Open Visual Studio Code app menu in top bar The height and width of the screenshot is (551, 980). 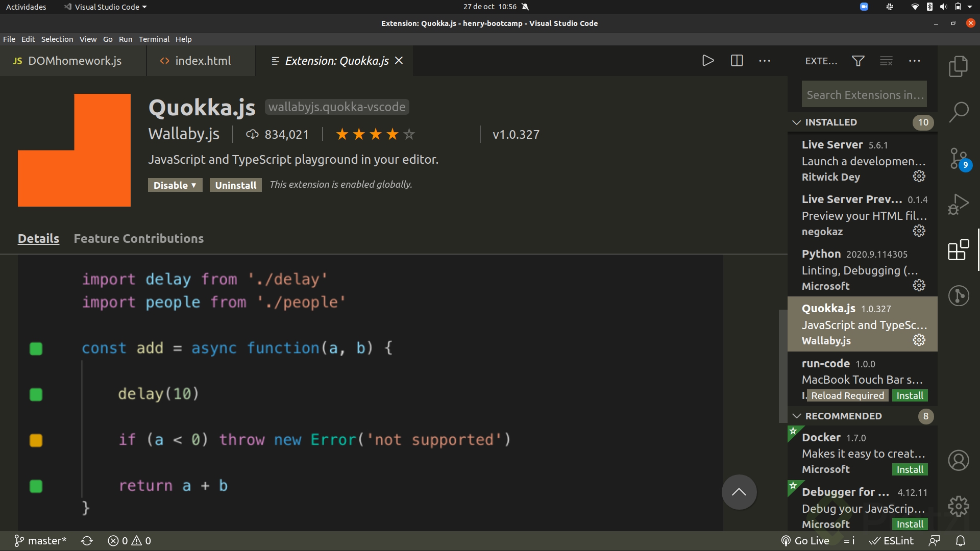(106, 7)
